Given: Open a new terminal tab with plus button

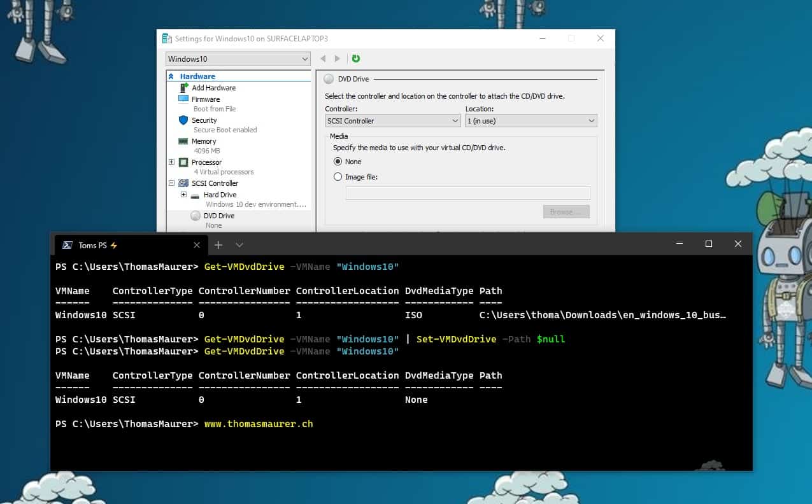Looking at the screenshot, I should point(218,244).
